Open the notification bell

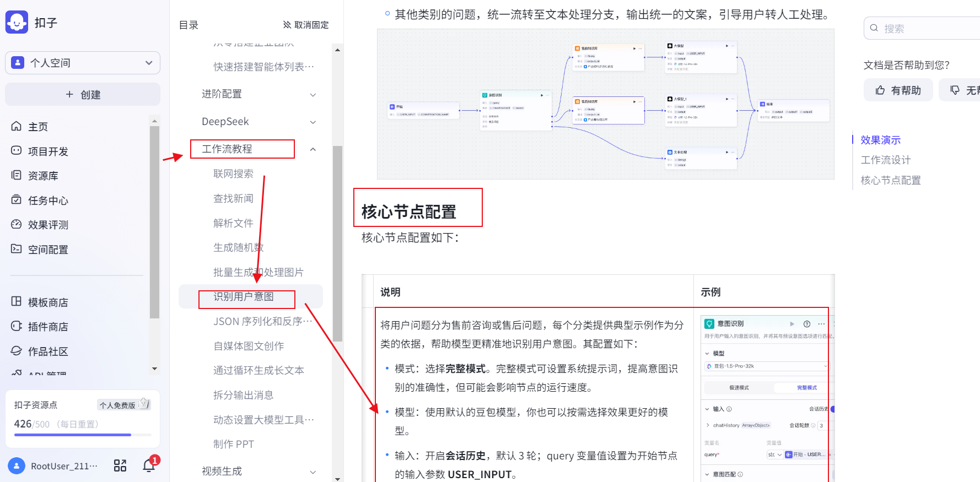(149, 466)
